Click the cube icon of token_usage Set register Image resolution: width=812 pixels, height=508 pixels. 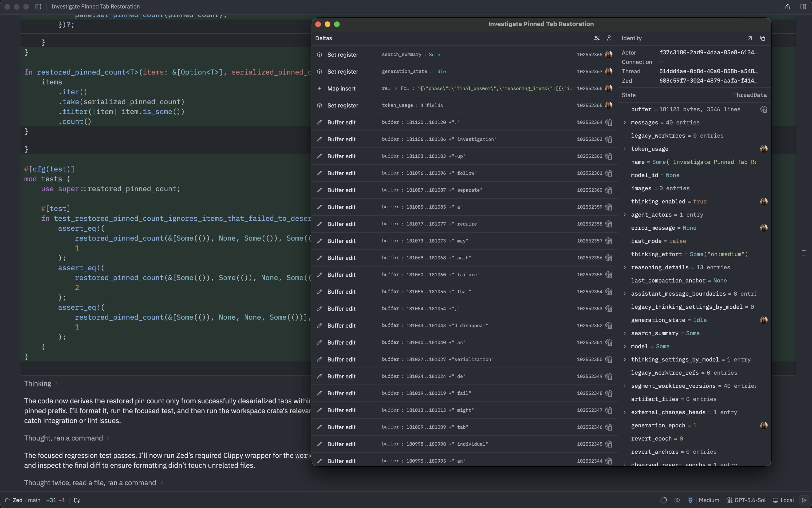(319, 105)
